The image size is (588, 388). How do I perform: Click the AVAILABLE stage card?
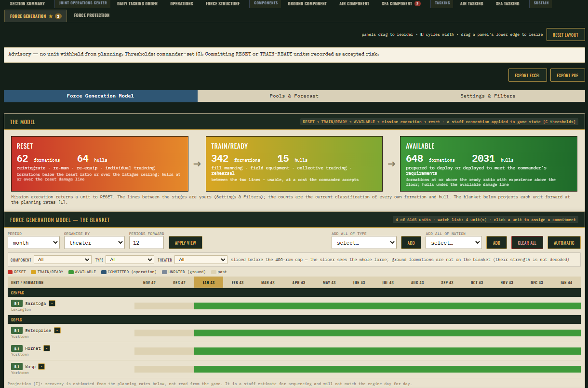[x=489, y=164]
